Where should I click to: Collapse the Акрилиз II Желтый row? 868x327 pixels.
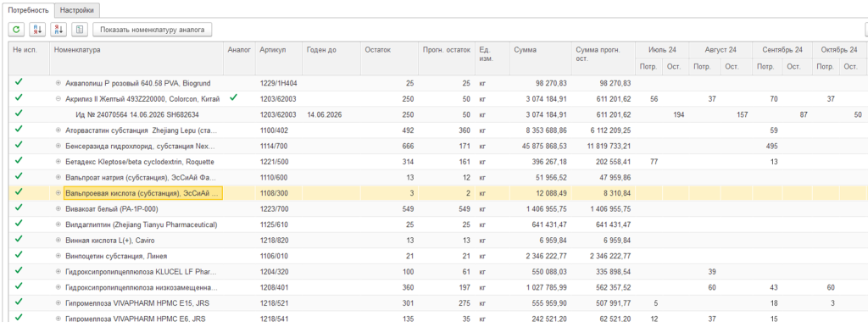(x=58, y=98)
